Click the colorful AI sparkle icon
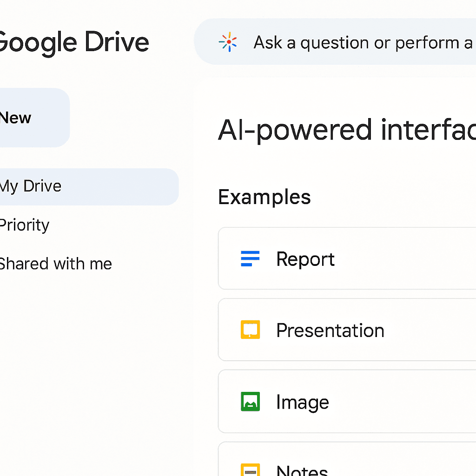This screenshot has width=476, height=476. pyautogui.click(x=228, y=42)
